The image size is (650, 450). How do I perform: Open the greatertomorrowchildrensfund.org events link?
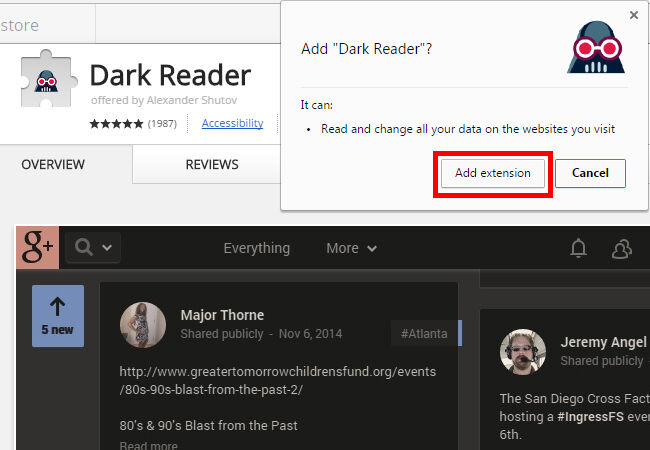click(x=278, y=380)
